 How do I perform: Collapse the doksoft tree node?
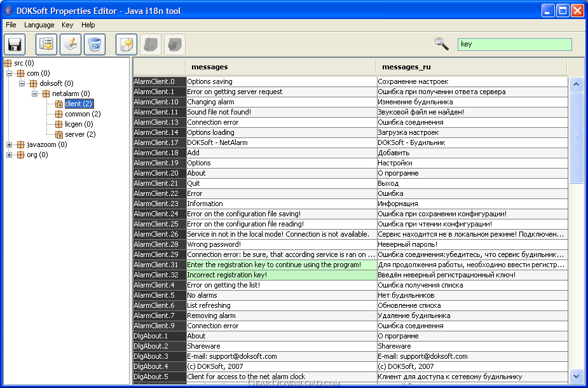pyautogui.click(x=22, y=83)
